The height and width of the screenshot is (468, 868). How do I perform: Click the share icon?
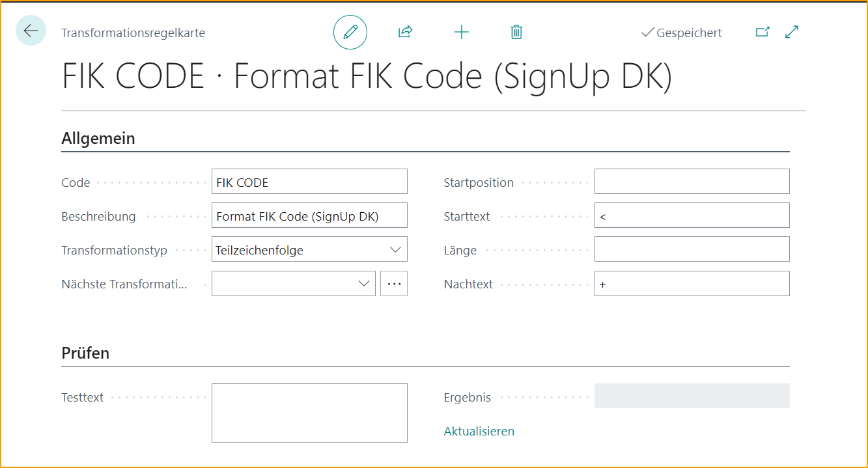coord(405,33)
